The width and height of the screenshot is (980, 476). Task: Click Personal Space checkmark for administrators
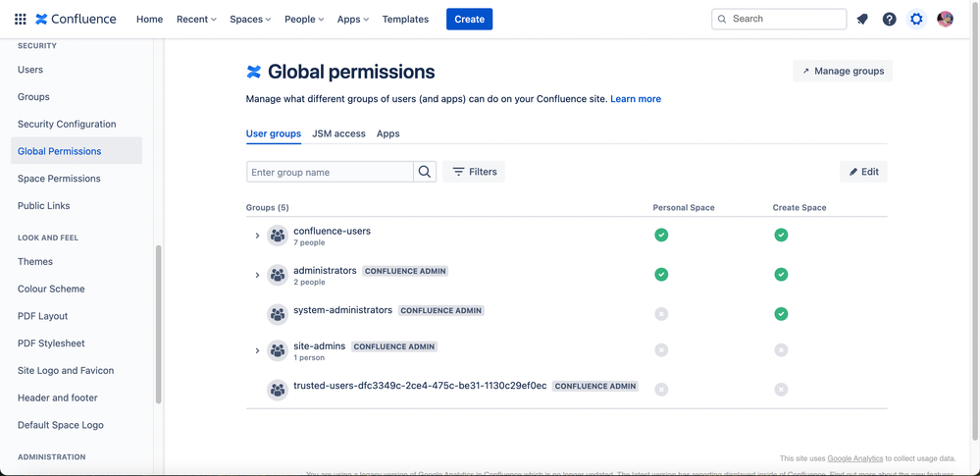[661, 275]
